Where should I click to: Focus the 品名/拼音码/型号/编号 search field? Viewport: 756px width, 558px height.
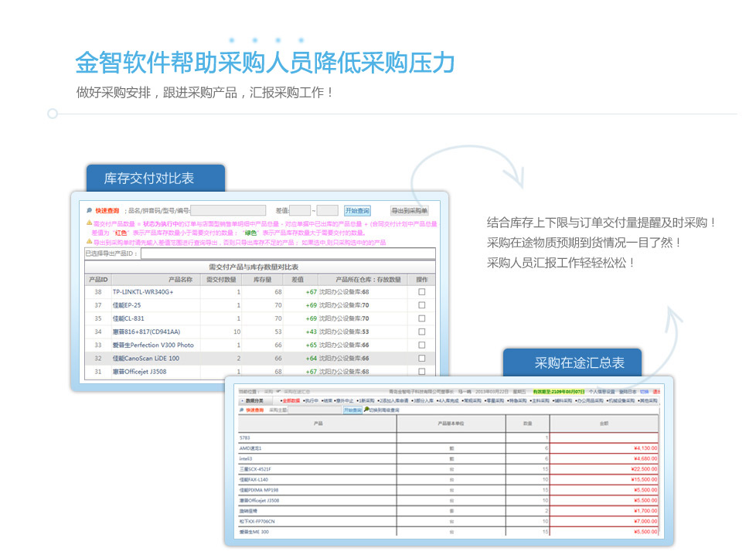228,210
